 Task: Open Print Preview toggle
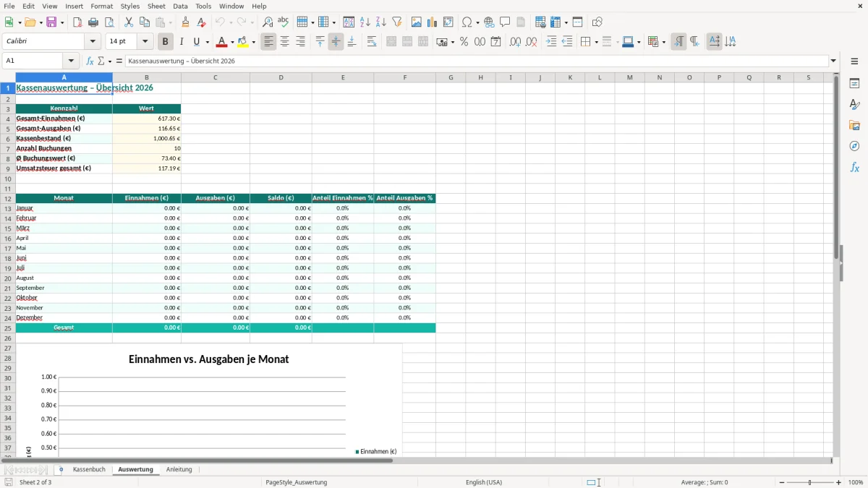coord(109,22)
